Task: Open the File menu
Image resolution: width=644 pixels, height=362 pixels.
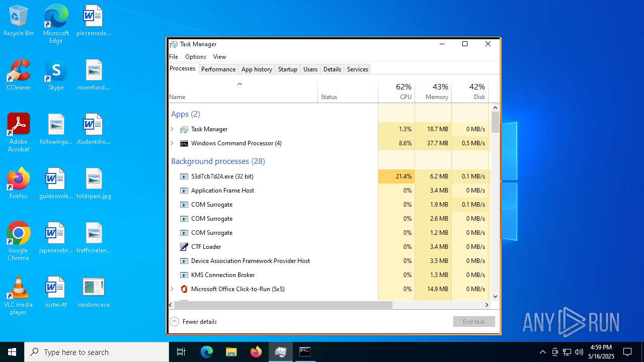Action: (x=174, y=57)
